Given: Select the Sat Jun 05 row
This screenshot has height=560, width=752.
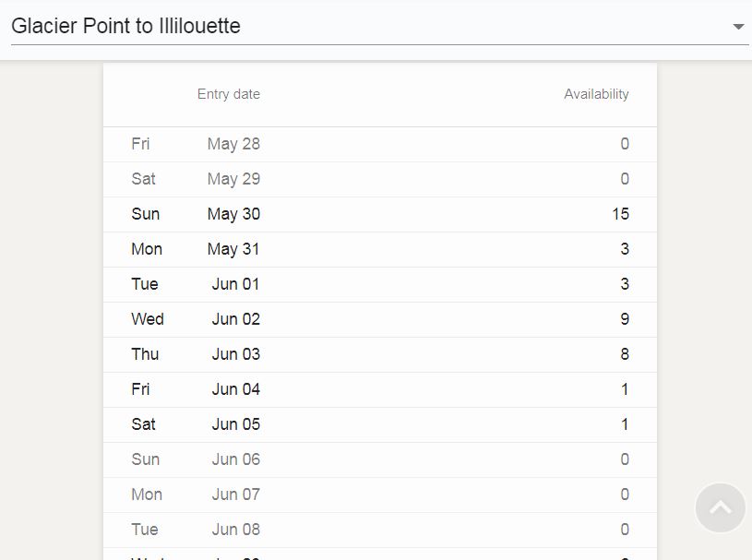Looking at the screenshot, I should click(x=380, y=424).
